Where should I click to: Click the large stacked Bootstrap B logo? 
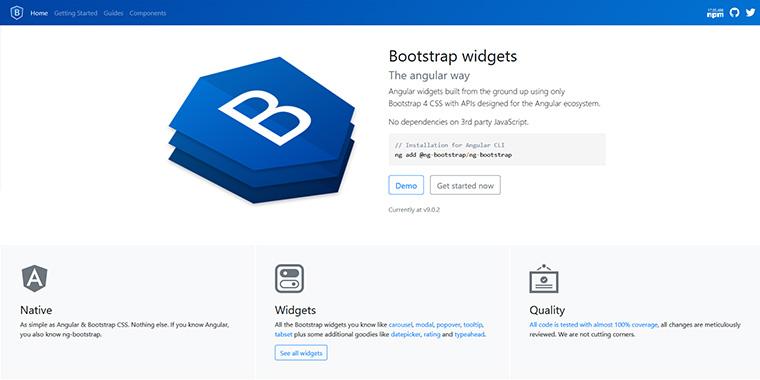(262, 130)
